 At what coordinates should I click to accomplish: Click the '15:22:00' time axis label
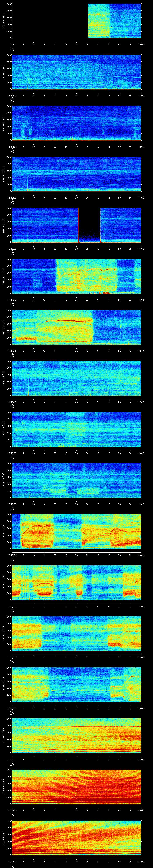pos(12,708)
